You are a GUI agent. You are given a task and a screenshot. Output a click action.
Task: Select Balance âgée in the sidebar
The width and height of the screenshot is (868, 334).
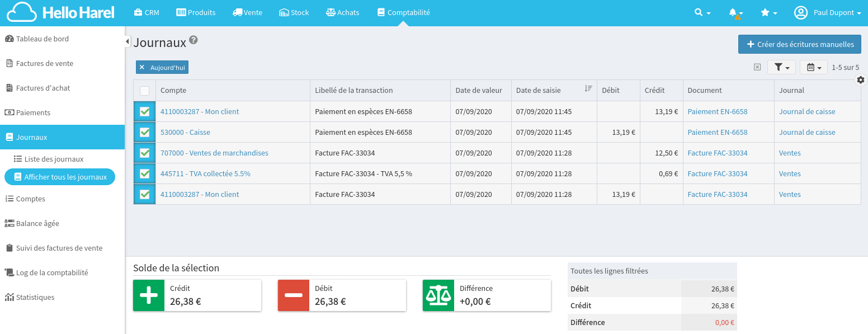[x=37, y=224]
